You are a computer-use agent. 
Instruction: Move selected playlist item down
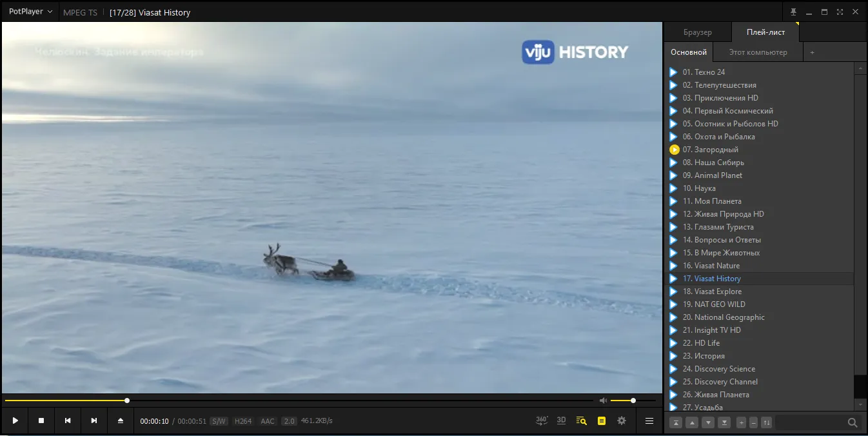pyautogui.click(x=708, y=423)
